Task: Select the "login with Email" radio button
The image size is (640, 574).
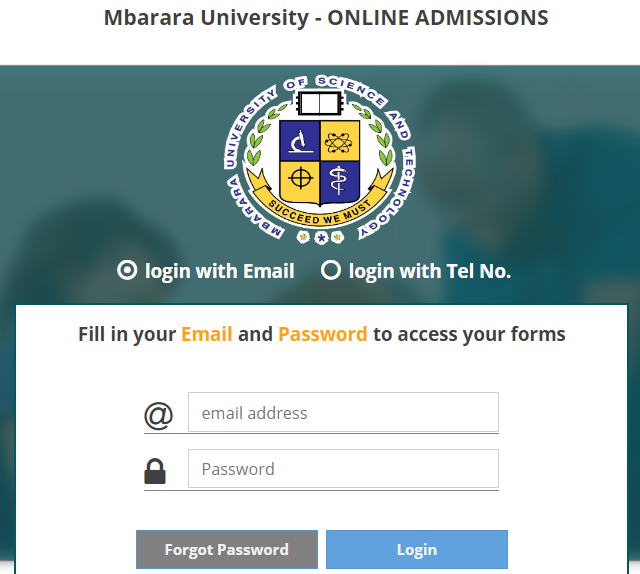Action: tap(127, 270)
